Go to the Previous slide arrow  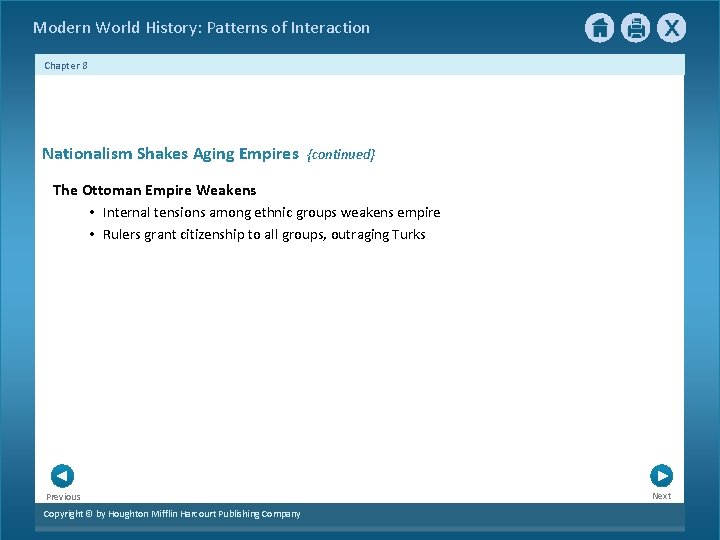[x=62, y=476]
